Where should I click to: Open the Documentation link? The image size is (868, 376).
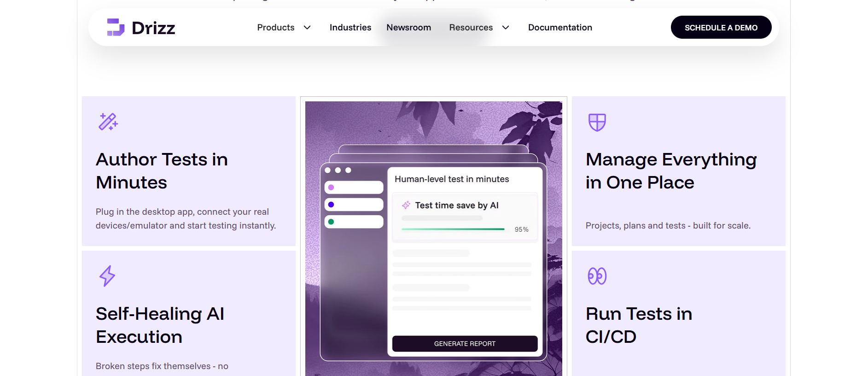click(560, 28)
